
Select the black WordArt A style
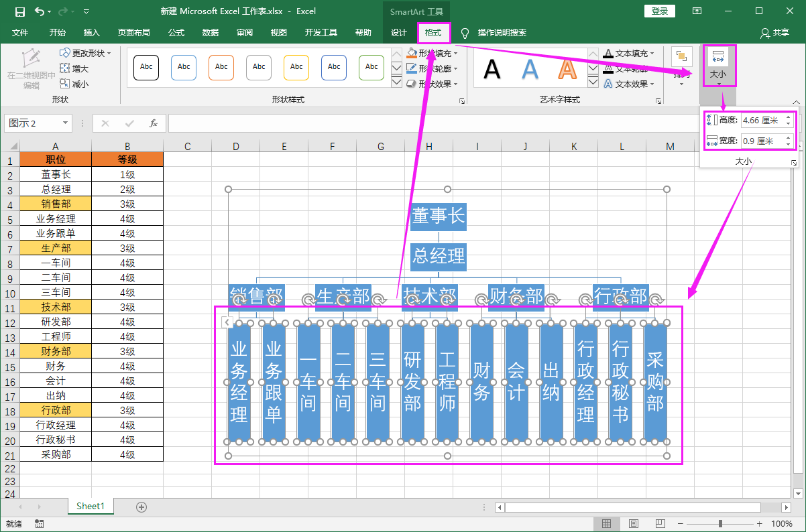click(x=493, y=68)
